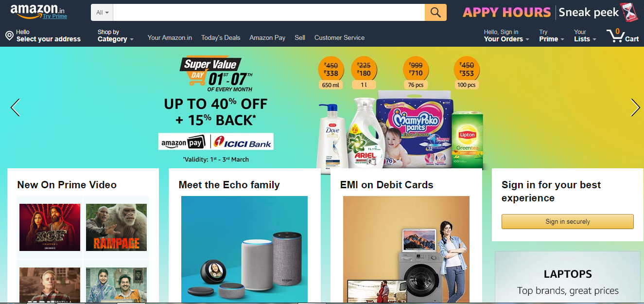Go to the next banner slide arrow
644x304 pixels.
pos(635,107)
